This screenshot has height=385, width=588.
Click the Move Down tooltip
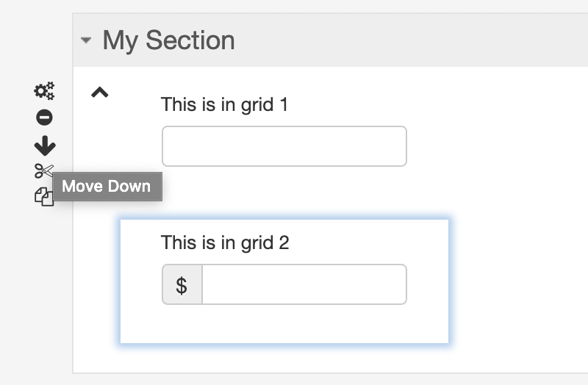click(107, 187)
